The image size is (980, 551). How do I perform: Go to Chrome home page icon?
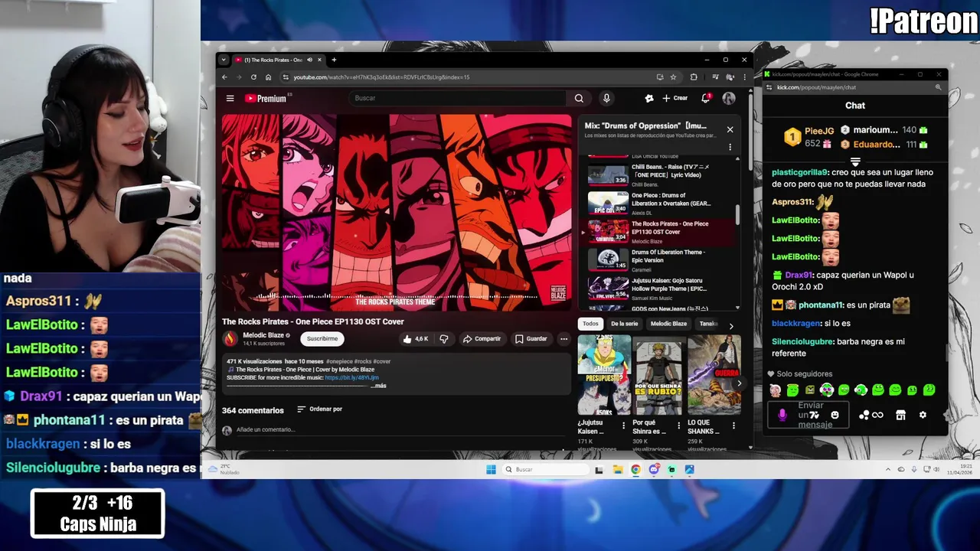268,77
